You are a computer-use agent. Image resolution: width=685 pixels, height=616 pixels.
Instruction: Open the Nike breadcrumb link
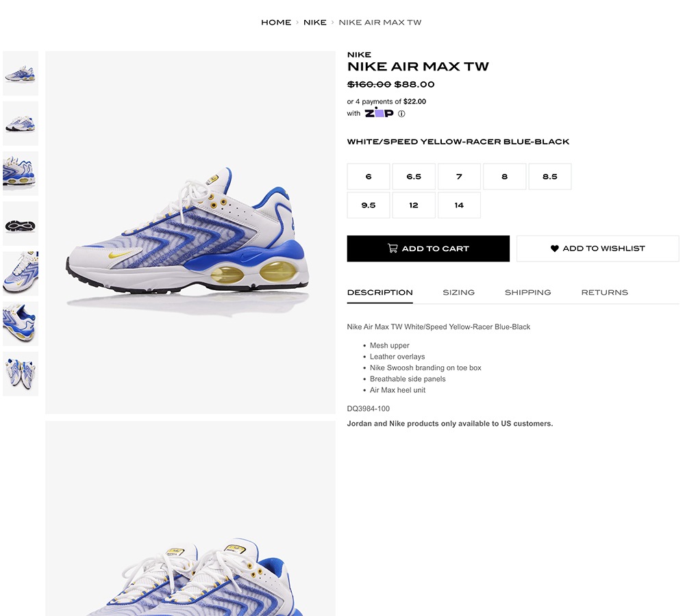[315, 23]
